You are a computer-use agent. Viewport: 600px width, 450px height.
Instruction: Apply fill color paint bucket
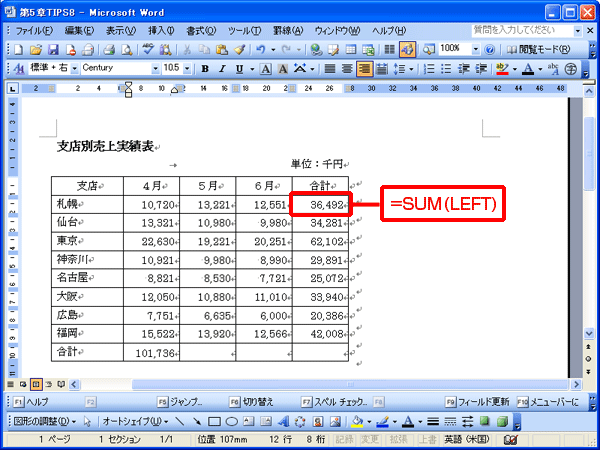pos(357,422)
